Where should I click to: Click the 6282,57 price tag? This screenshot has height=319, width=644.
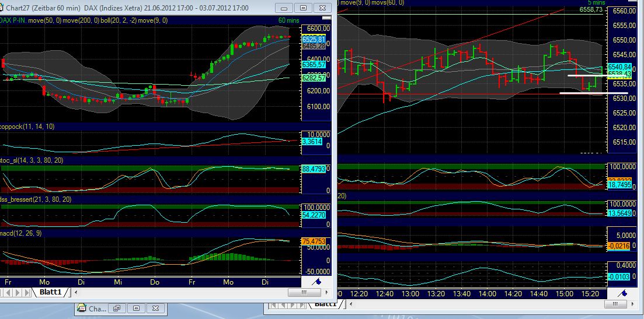tap(314, 78)
